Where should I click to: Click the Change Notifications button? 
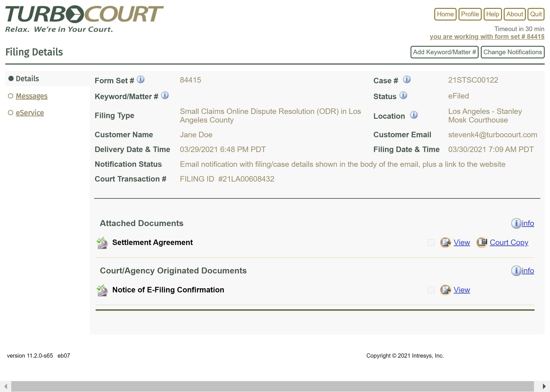click(513, 52)
